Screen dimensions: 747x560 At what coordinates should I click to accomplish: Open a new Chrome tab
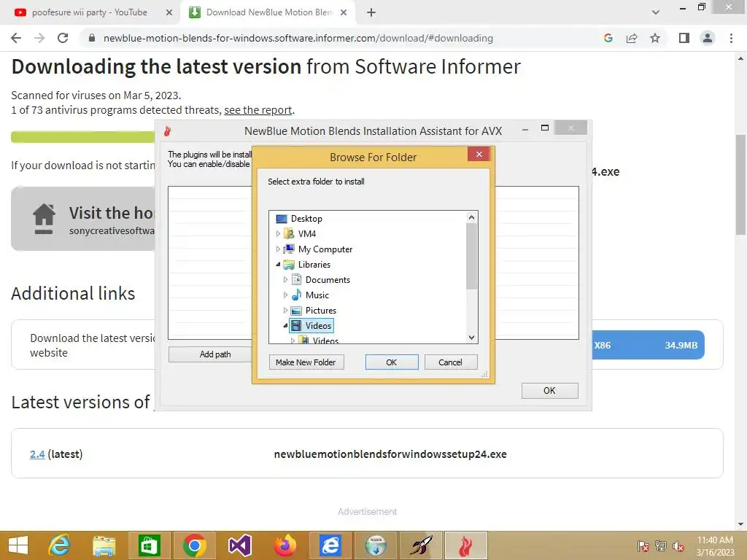[371, 13]
